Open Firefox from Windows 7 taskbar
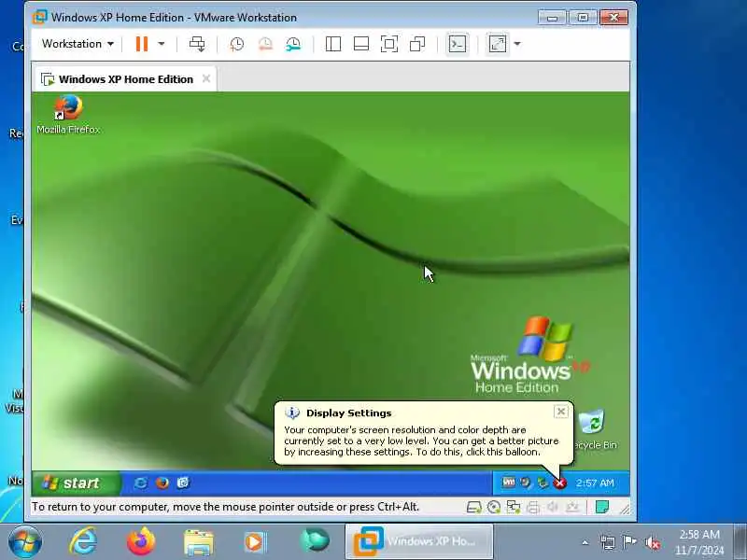Image resolution: width=747 pixels, height=560 pixels. [x=141, y=541]
